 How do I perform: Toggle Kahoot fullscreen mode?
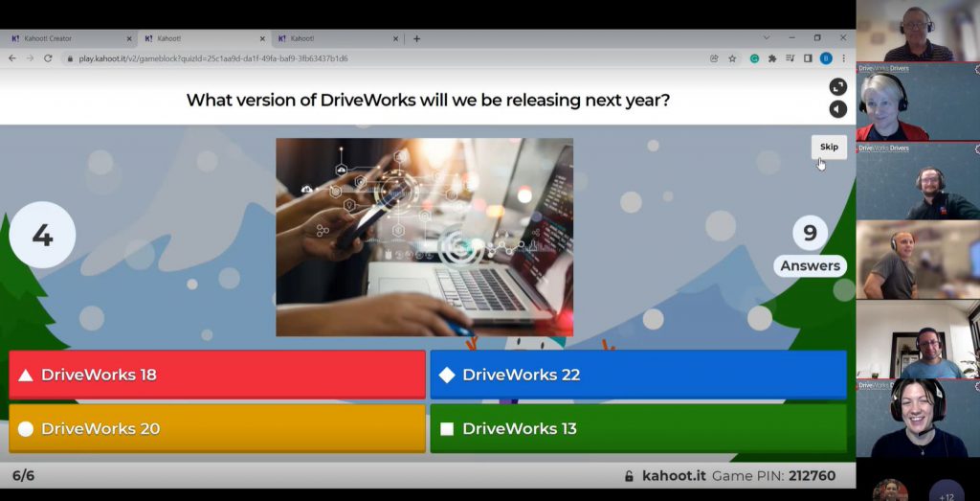(x=837, y=87)
